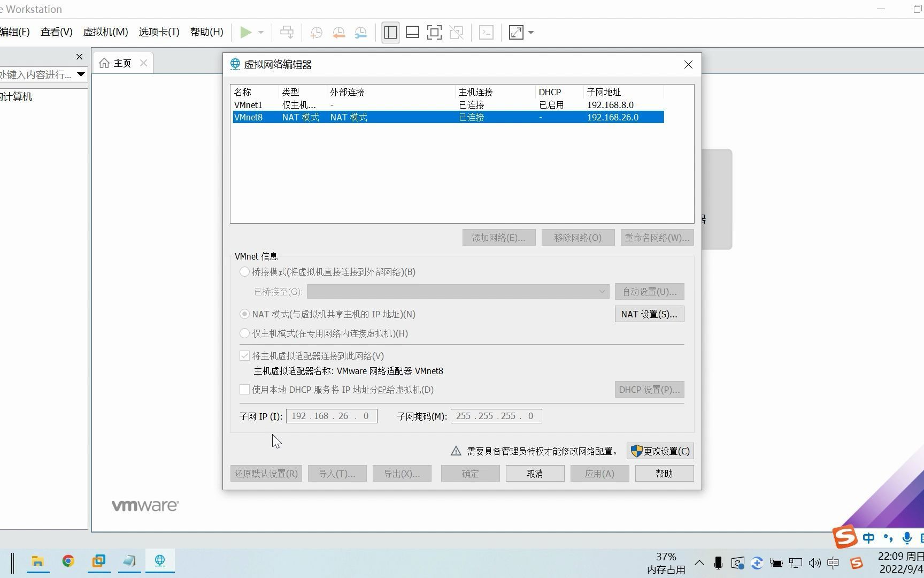Enable 使用本地 DHCP 服务 checkbox

pyautogui.click(x=244, y=390)
